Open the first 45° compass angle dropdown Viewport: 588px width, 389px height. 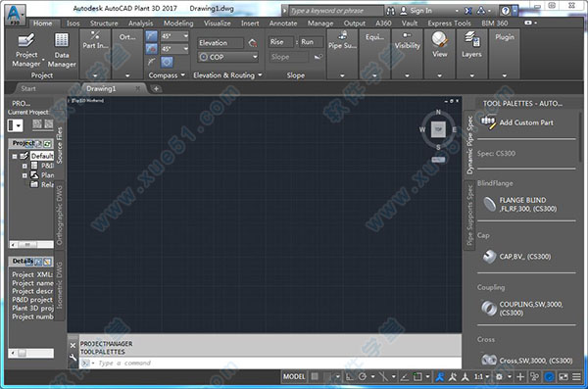click(x=185, y=36)
